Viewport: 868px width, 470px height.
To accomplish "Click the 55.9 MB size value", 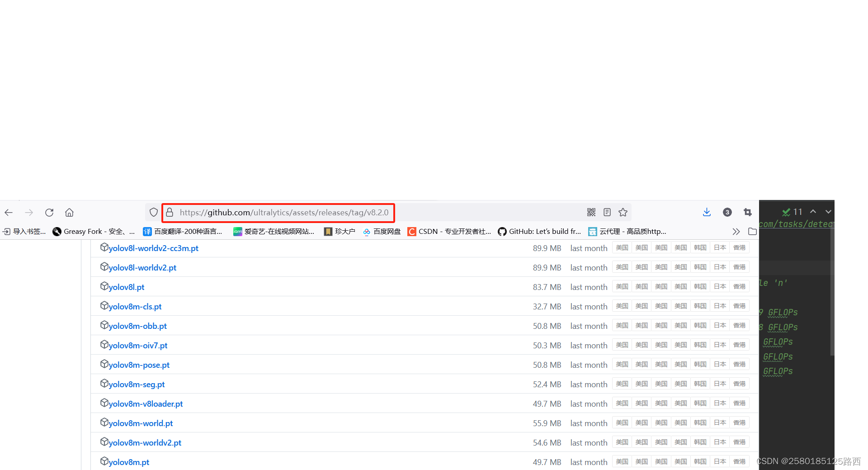I will click(x=547, y=423).
